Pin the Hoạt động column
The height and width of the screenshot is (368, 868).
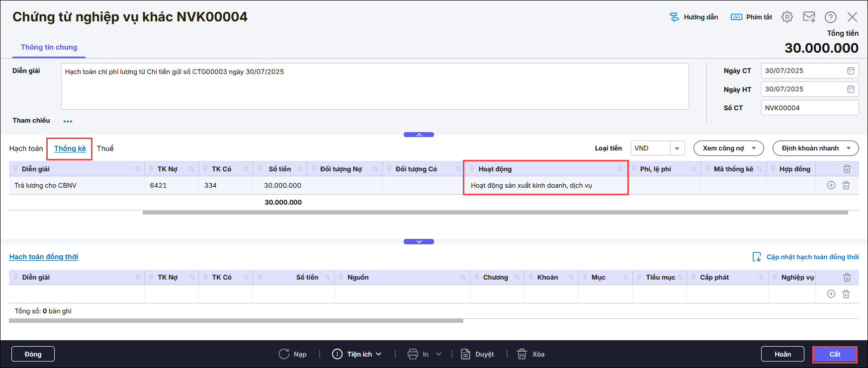[472, 169]
